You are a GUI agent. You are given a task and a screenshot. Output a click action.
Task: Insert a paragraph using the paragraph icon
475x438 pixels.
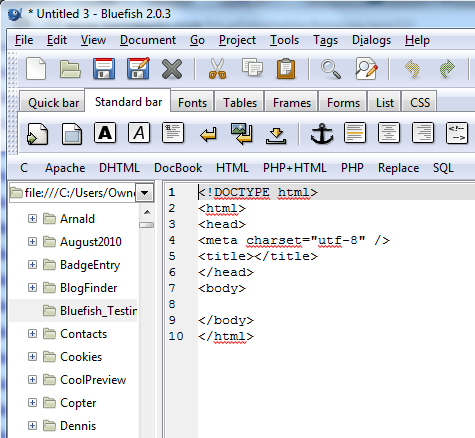(173, 133)
